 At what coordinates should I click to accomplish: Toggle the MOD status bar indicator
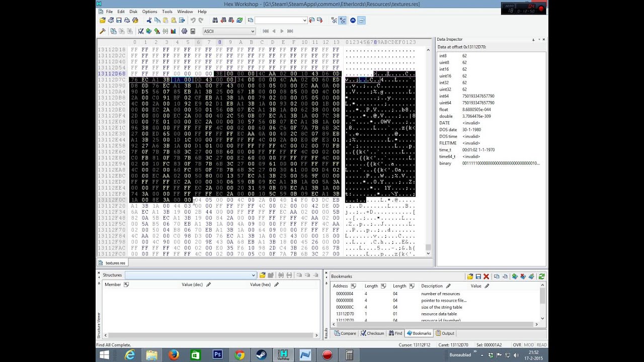click(529, 345)
